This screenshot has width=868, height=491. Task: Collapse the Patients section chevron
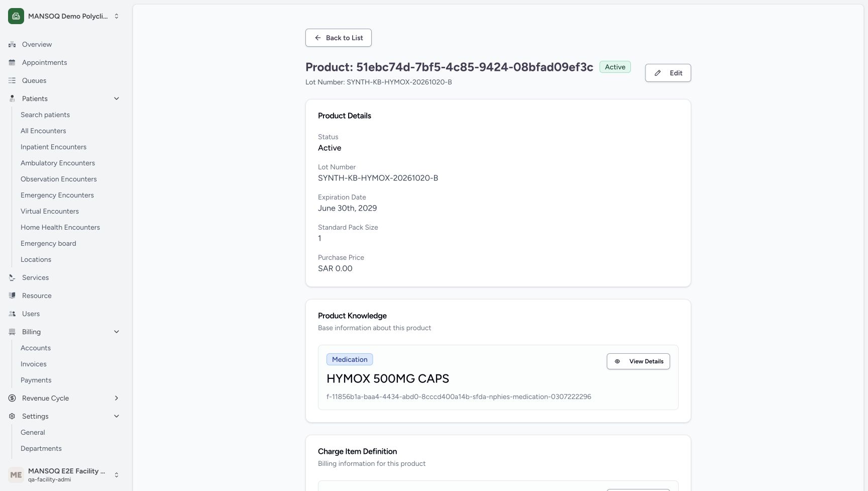[x=117, y=99]
